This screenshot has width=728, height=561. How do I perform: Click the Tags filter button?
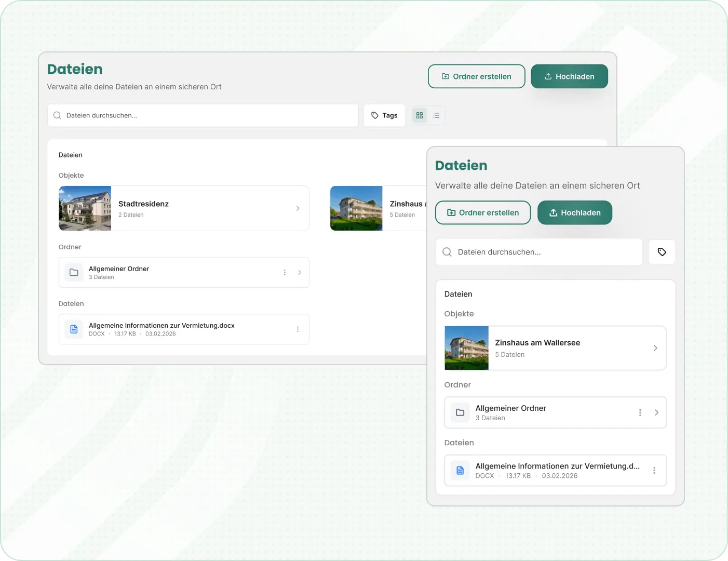point(384,115)
